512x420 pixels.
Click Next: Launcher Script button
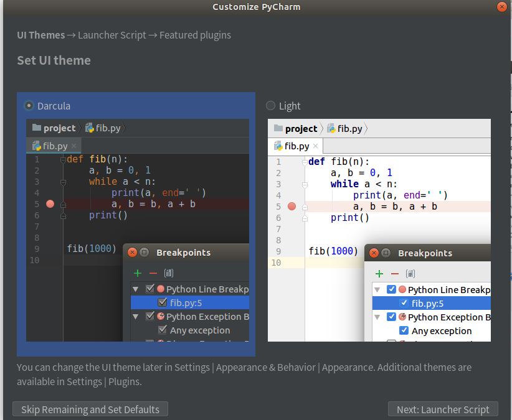click(443, 409)
